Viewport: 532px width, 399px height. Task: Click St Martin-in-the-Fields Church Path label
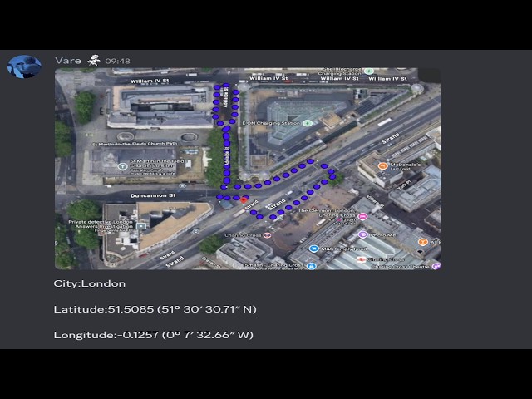[x=135, y=144]
